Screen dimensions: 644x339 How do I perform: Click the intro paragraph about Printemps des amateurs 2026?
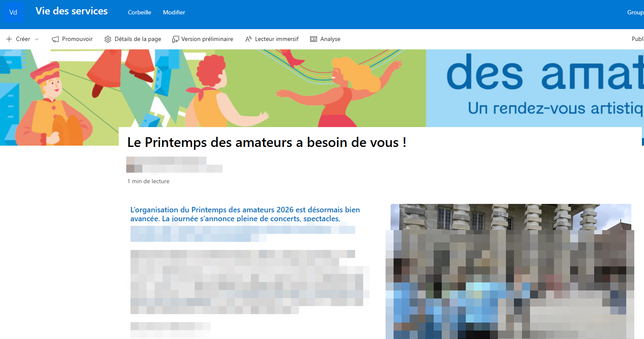click(x=245, y=214)
